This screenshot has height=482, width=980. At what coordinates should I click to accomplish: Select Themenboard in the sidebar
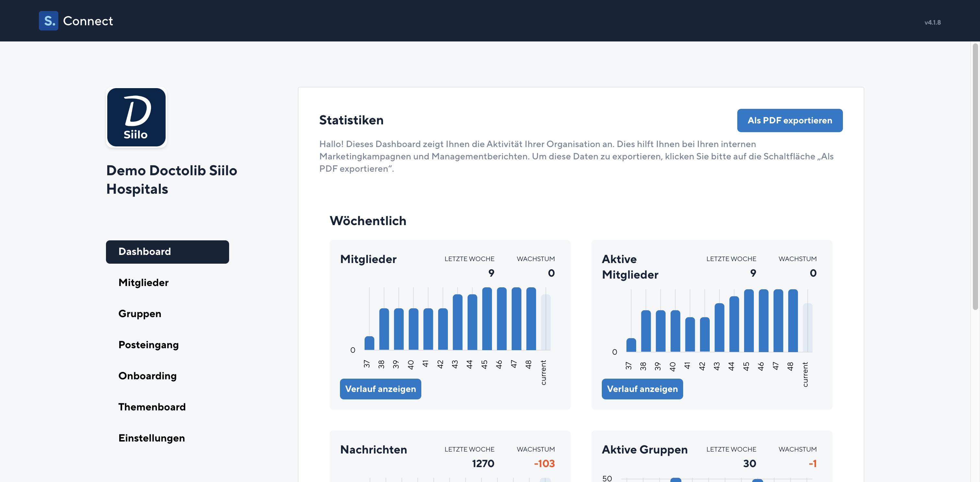point(152,407)
